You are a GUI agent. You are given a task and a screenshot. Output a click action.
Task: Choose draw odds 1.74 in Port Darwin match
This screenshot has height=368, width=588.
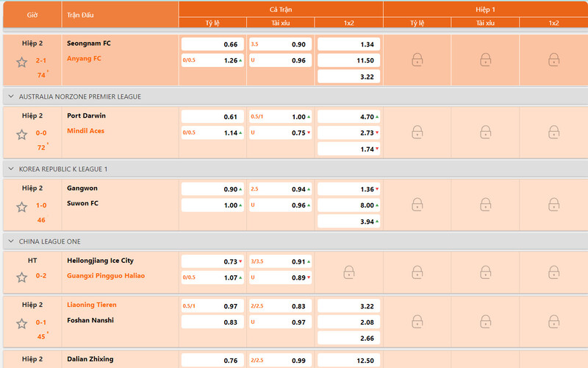coord(348,149)
